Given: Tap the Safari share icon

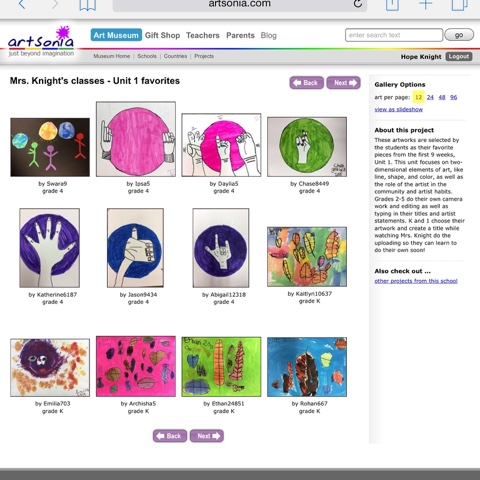Looking at the screenshot, I should tap(392, 5).
